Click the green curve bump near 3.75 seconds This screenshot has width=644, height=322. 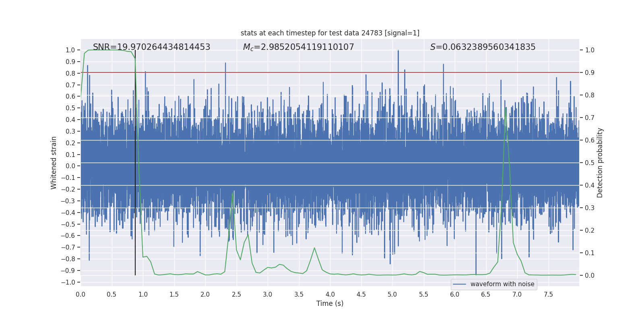click(314, 248)
